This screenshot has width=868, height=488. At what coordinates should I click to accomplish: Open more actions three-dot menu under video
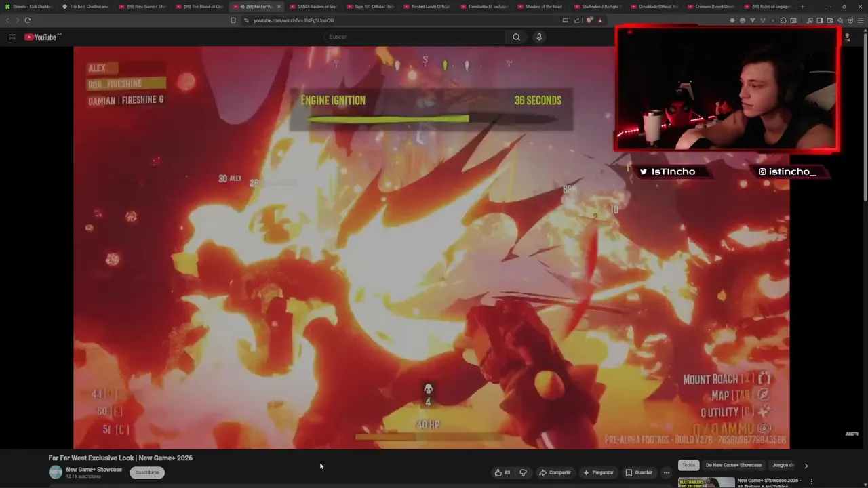point(667,472)
